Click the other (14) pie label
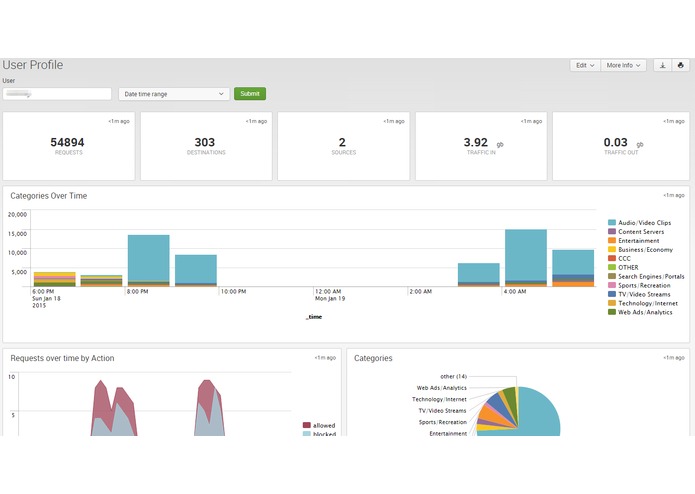This screenshot has height=494, width=695. pos(453,376)
